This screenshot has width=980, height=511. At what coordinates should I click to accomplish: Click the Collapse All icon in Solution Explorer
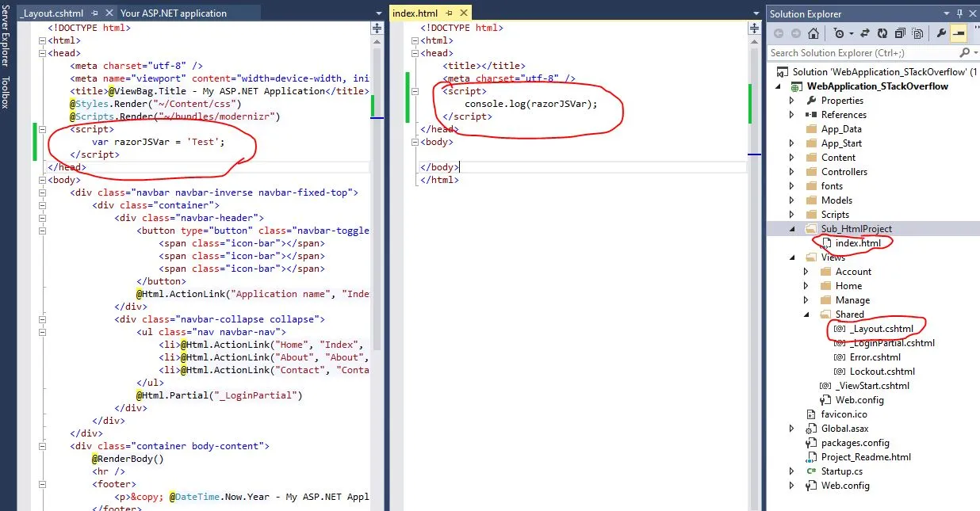click(901, 33)
